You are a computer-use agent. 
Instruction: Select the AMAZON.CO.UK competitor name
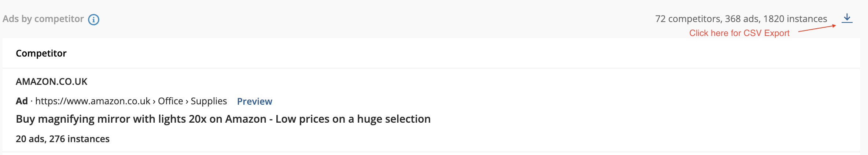[x=51, y=82]
